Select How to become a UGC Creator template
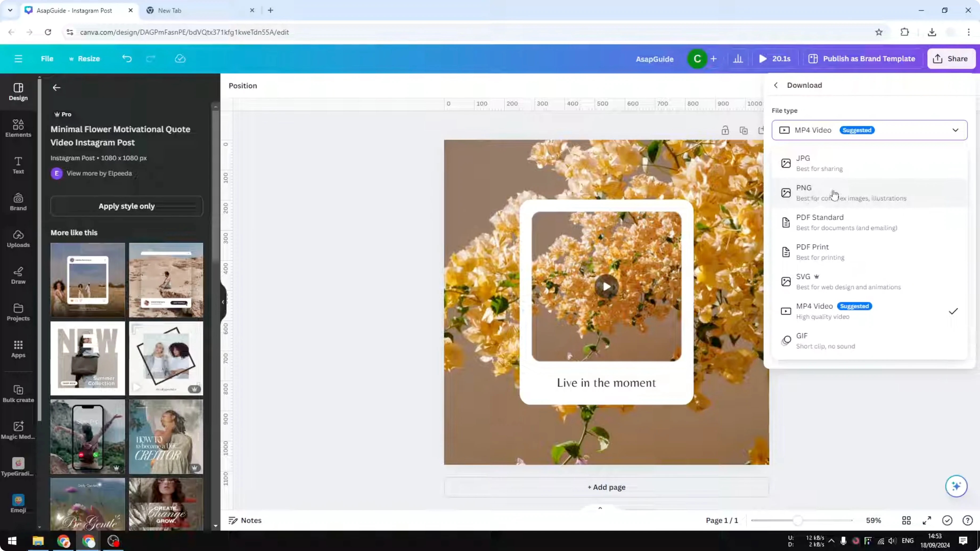Screen dimensions: 980x551 (166, 437)
